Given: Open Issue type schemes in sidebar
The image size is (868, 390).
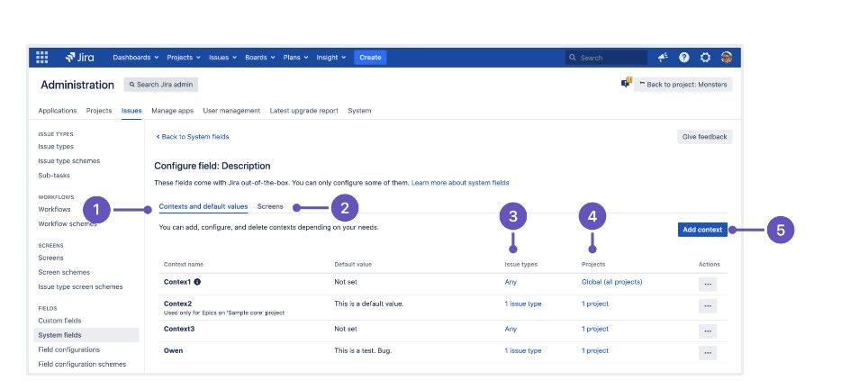Looking at the screenshot, I should tap(69, 161).
